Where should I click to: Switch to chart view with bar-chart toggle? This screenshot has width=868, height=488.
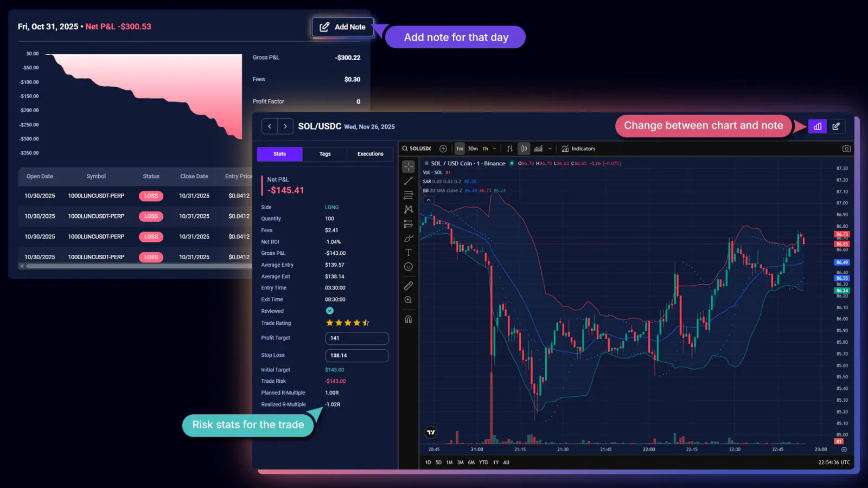pyautogui.click(x=817, y=126)
